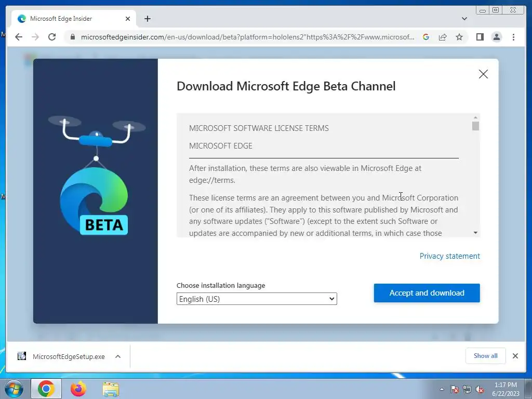
Task: Click the forward navigation arrow
Action: [35, 37]
